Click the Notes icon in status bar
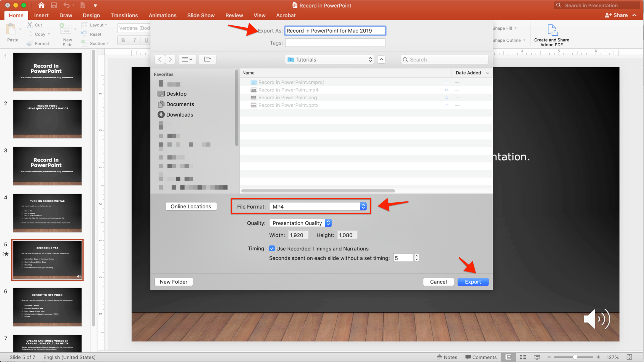 [x=440, y=357]
